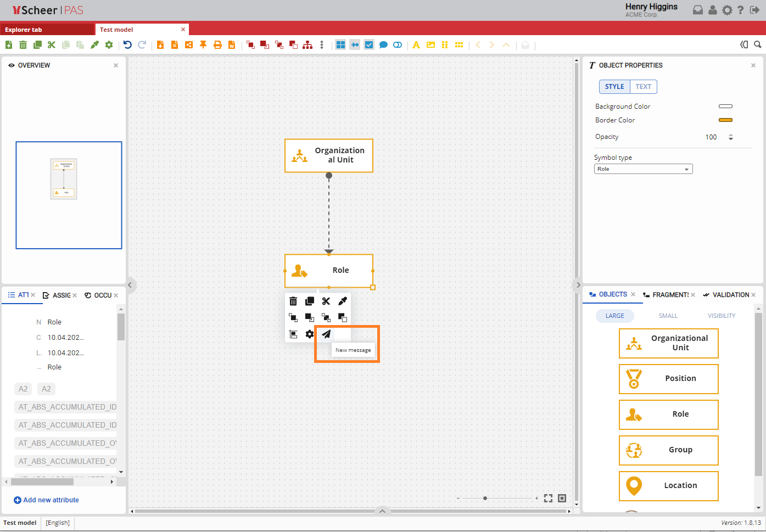Click the blue speech bubble comment icon
Image resolution: width=766 pixels, height=532 pixels.
click(383, 45)
